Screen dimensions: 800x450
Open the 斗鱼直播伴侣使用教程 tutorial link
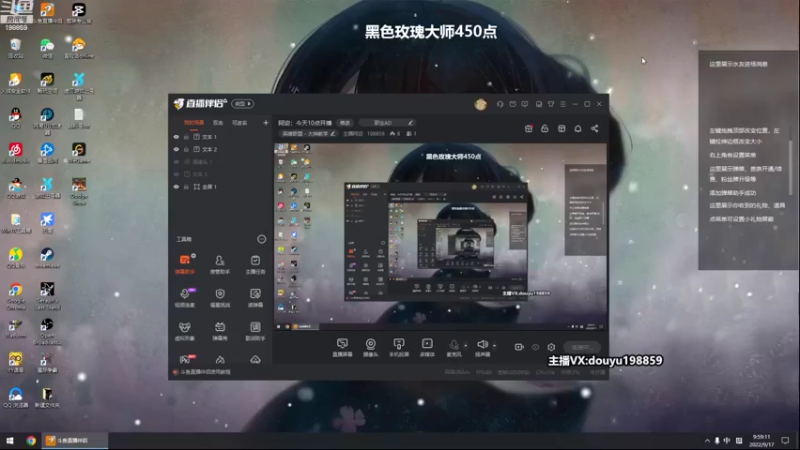click(x=206, y=372)
